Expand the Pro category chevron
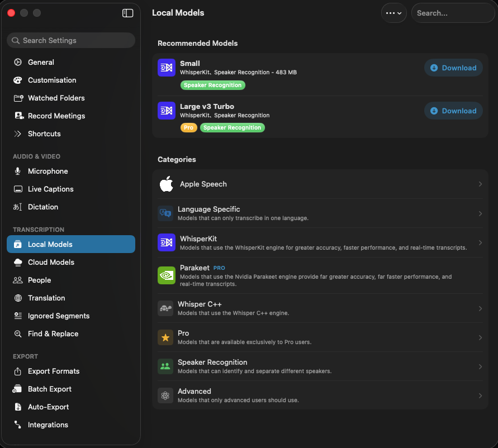 pos(480,337)
